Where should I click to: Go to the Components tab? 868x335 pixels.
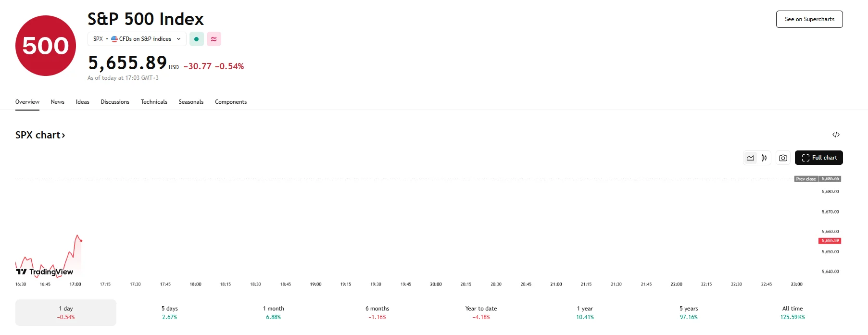(231, 102)
